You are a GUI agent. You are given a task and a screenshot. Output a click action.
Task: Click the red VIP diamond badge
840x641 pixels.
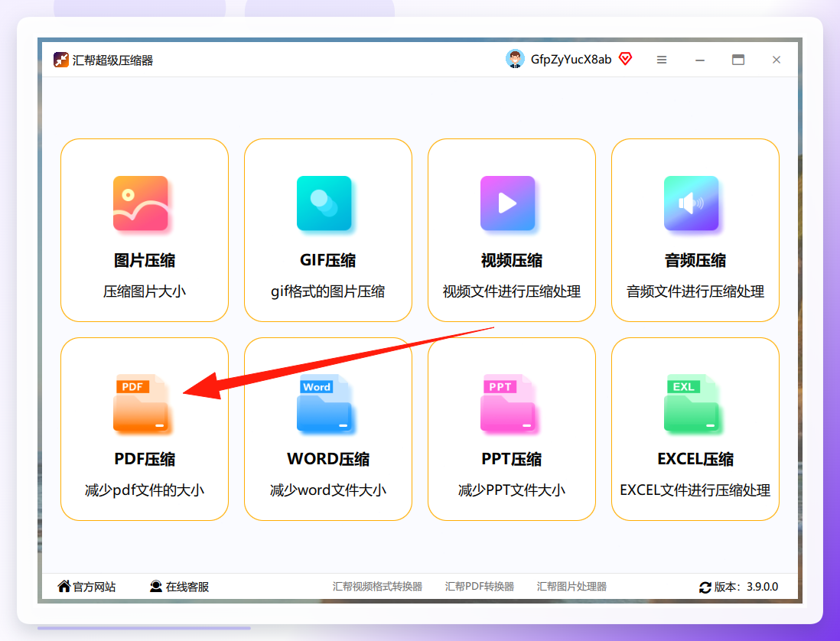coord(625,59)
